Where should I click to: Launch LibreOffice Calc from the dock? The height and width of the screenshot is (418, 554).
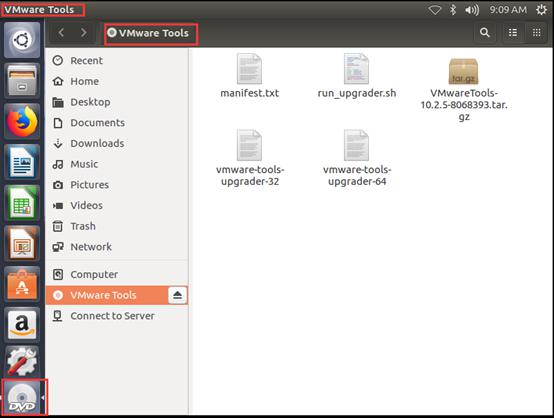pyautogui.click(x=22, y=203)
